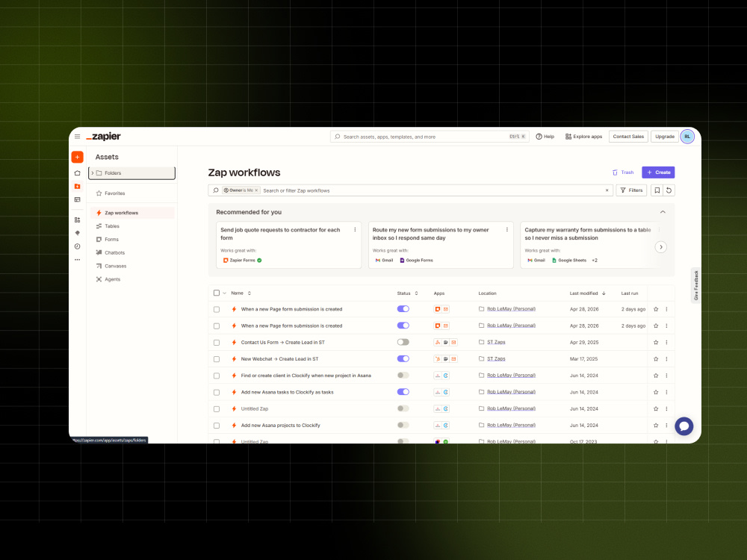Open the chat support bubble
This screenshot has height=560, width=747.
(684, 426)
